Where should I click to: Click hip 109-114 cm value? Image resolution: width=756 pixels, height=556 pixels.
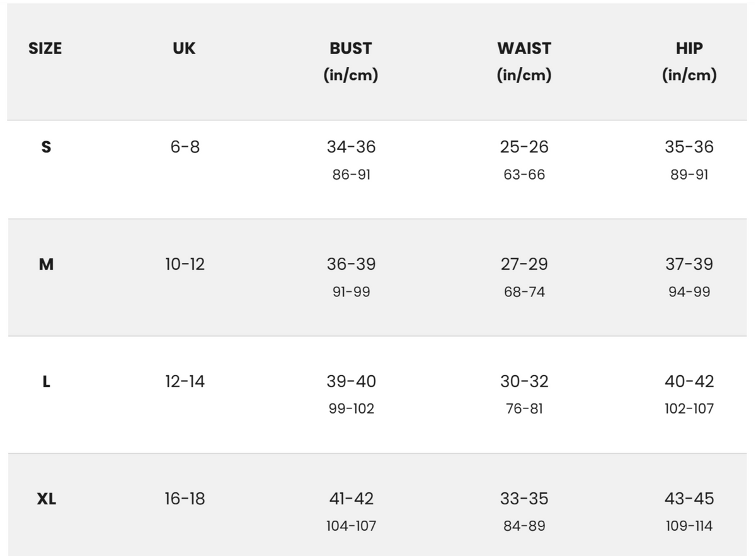689,526
